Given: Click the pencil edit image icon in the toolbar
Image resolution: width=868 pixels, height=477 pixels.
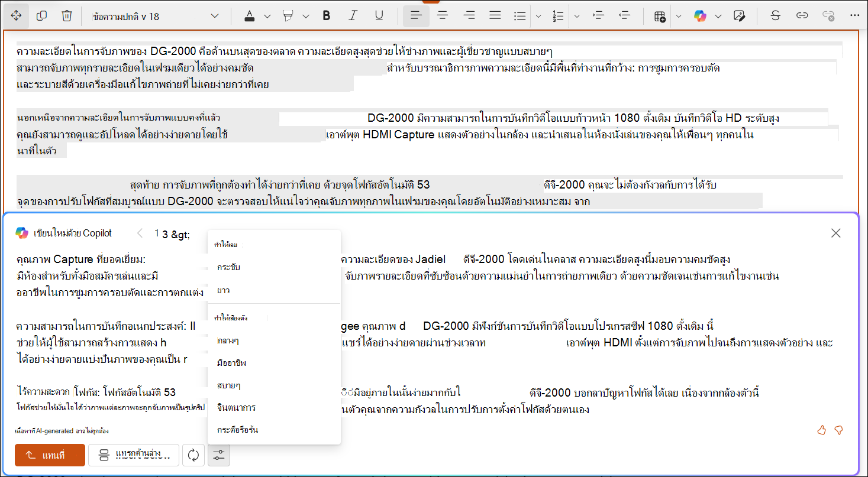Looking at the screenshot, I should [739, 16].
